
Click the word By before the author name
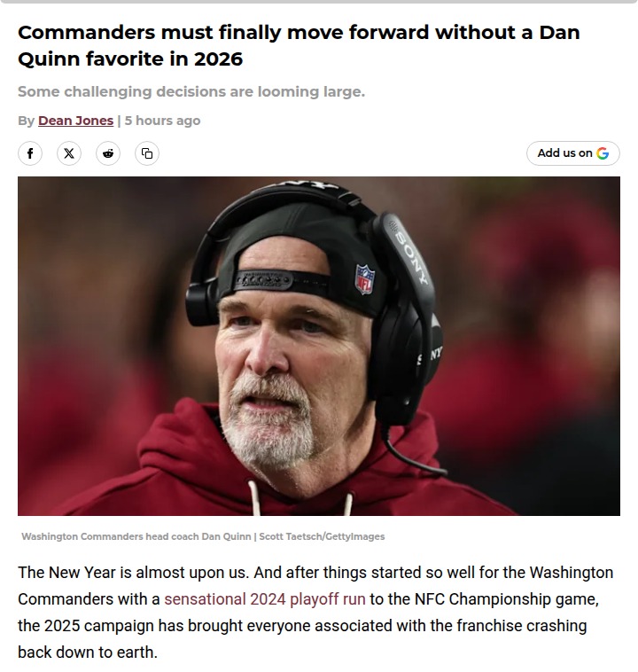point(26,121)
